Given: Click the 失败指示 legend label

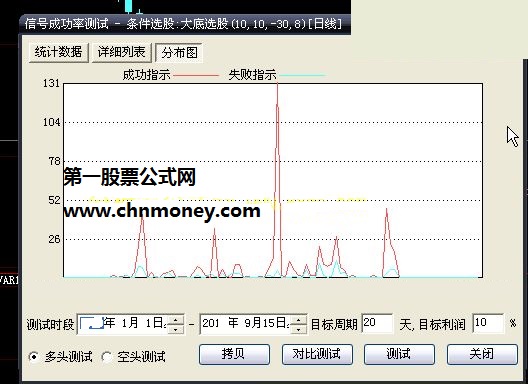Looking at the screenshot, I should click(253, 75).
